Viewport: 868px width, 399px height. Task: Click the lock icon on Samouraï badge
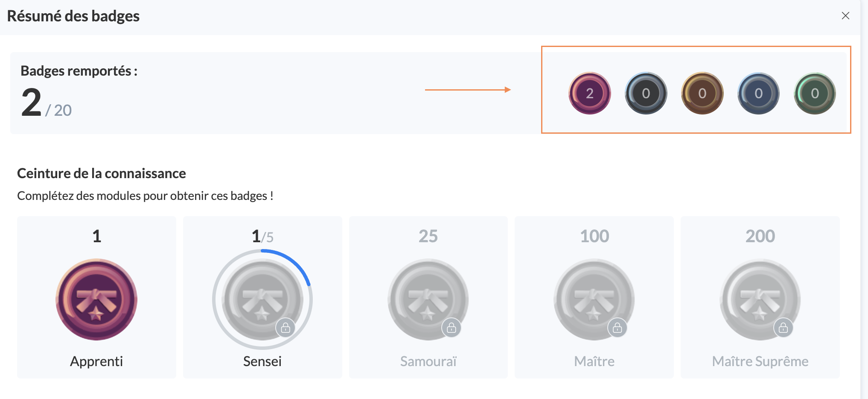point(451,328)
